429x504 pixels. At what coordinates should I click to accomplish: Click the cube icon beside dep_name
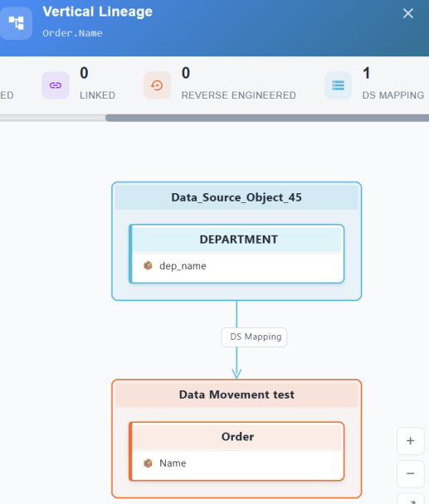(x=148, y=266)
